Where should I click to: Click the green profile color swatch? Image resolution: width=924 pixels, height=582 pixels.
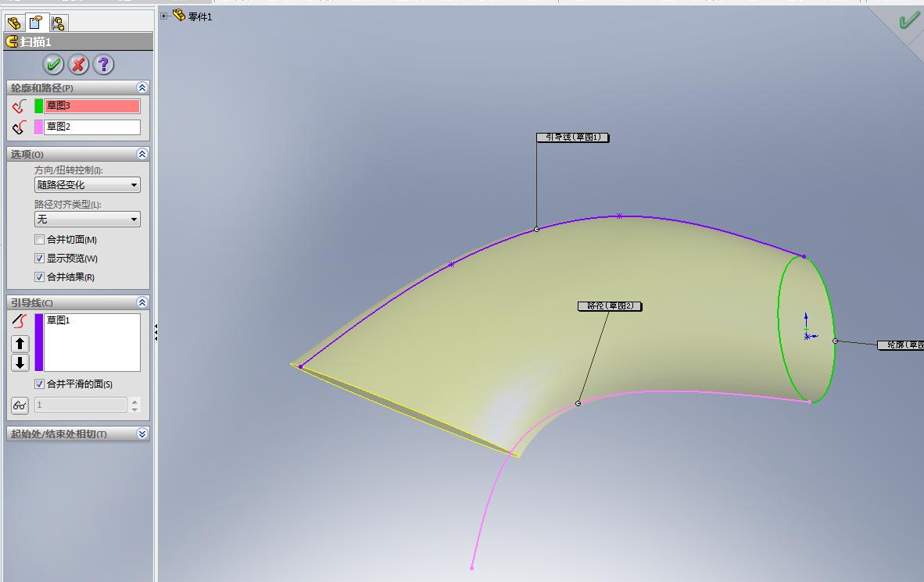click(39, 106)
